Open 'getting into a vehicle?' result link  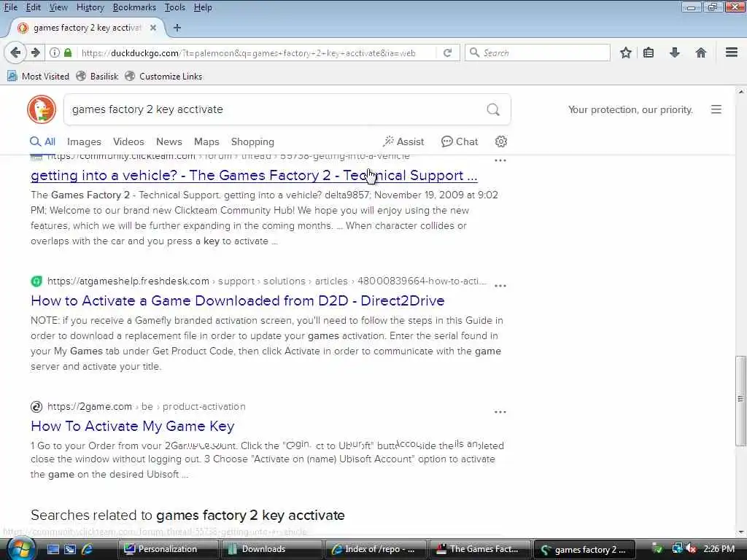[x=254, y=175]
